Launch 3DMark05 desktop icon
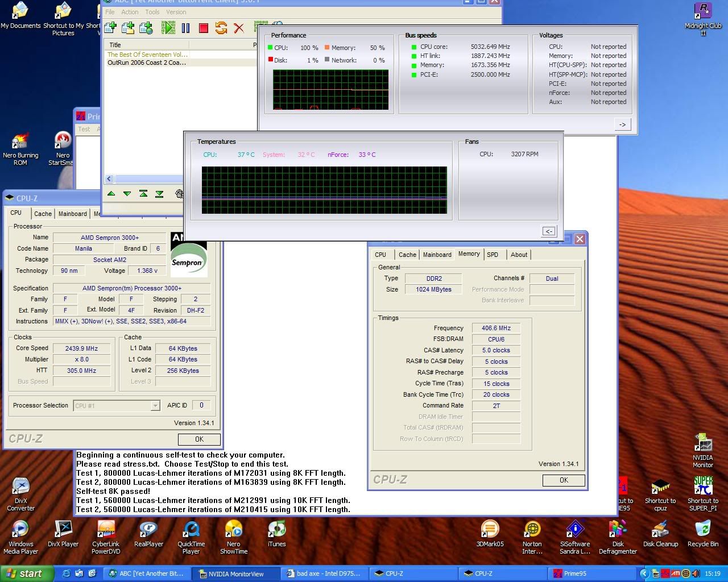This screenshot has height=582, width=728. 490,534
